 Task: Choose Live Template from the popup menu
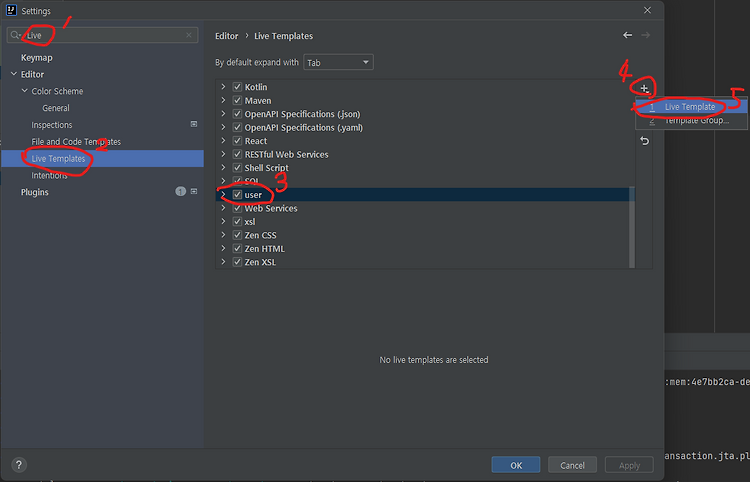(x=691, y=107)
